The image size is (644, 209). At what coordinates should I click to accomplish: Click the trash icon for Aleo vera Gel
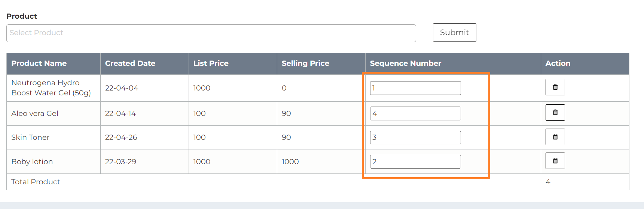click(x=555, y=113)
